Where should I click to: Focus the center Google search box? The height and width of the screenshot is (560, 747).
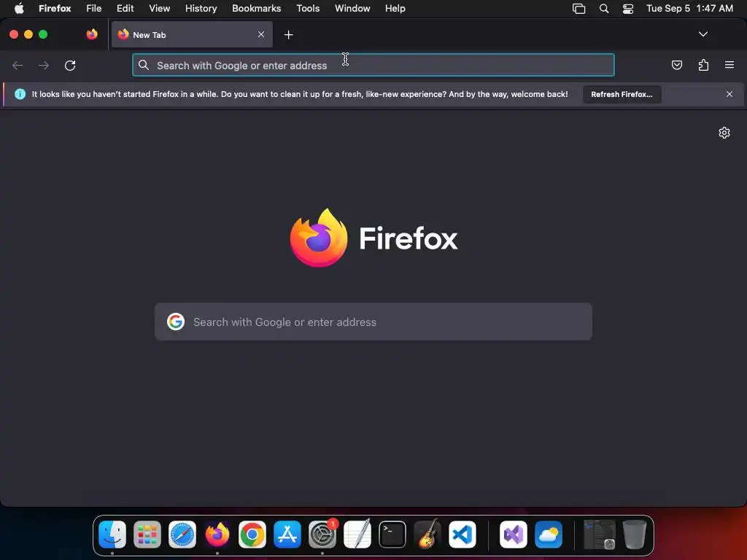point(373,322)
